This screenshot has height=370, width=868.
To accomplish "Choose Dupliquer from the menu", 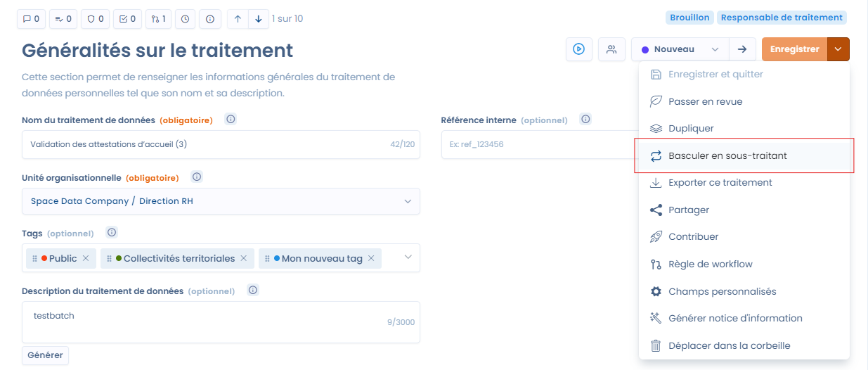I will pyautogui.click(x=691, y=129).
